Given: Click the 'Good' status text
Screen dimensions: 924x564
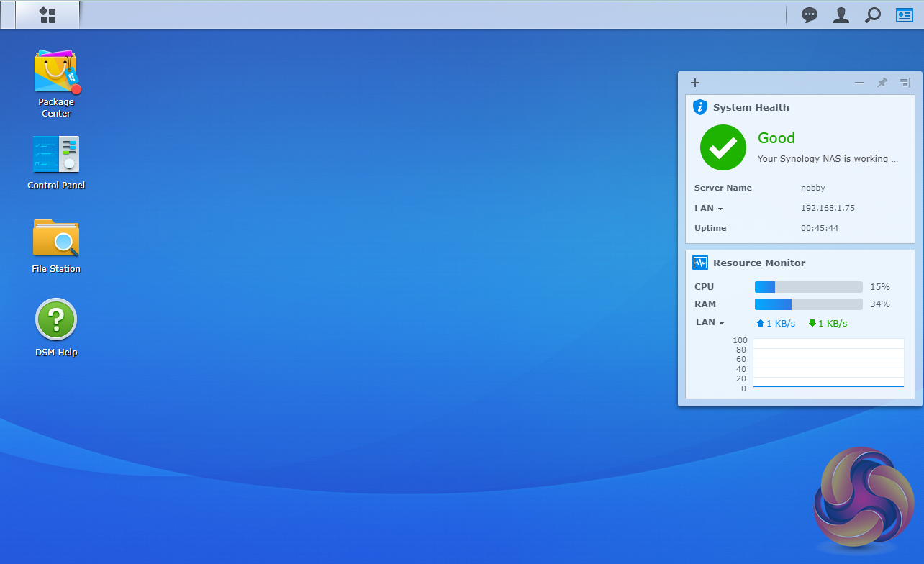Looking at the screenshot, I should (776, 138).
